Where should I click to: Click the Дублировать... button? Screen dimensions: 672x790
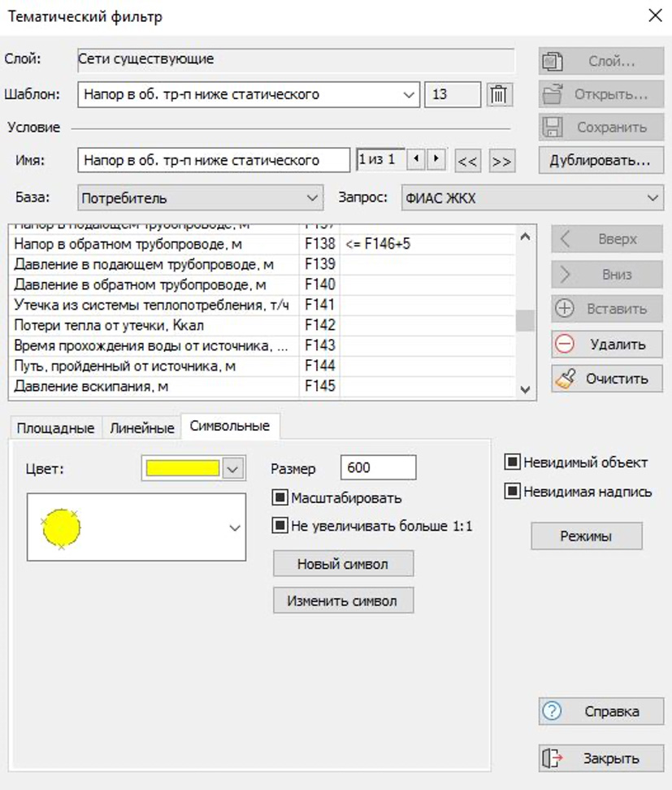pos(600,160)
